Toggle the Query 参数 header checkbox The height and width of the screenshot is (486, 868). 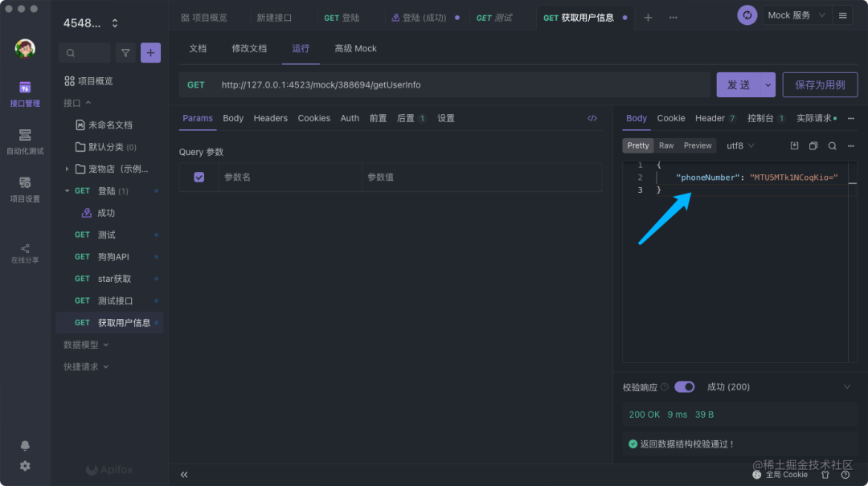click(199, 177)
